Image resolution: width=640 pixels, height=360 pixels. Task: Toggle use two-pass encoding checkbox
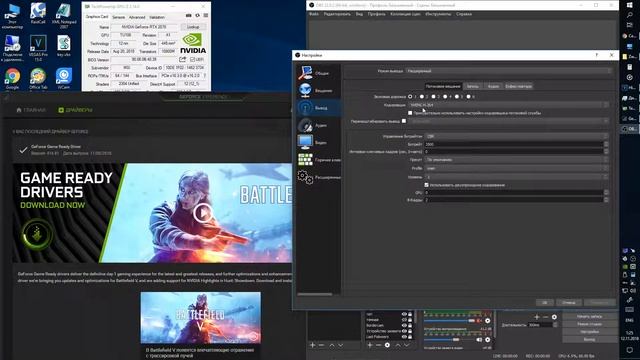pyautogui.click(x=427, y=185)
